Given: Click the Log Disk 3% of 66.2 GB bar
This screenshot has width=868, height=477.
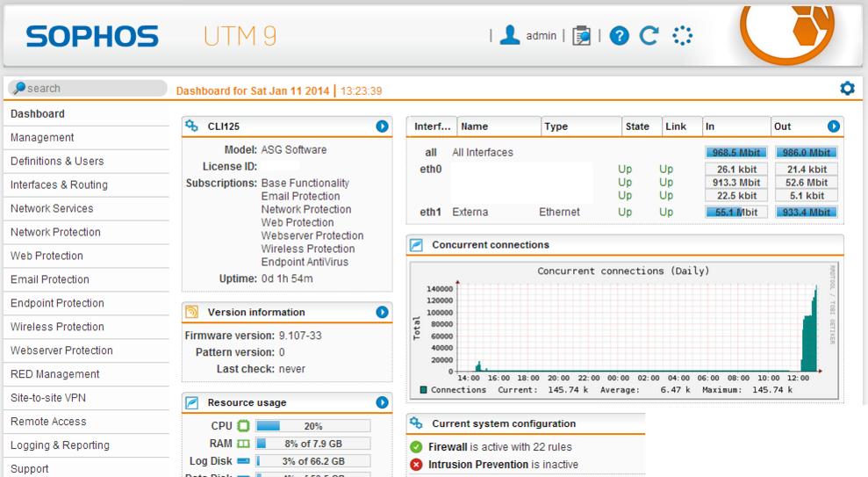Looking at the screenshot, I should [x=312, y=461].
